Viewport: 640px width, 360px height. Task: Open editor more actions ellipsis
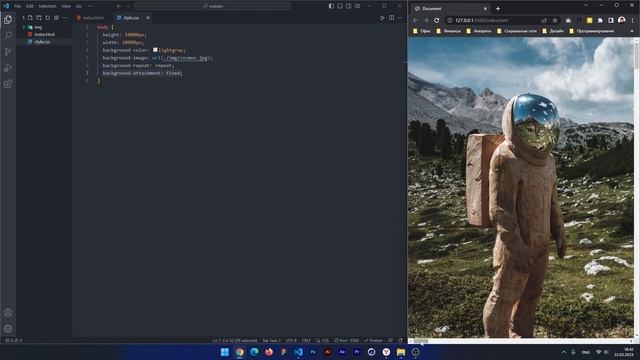[x=400, y=18]
